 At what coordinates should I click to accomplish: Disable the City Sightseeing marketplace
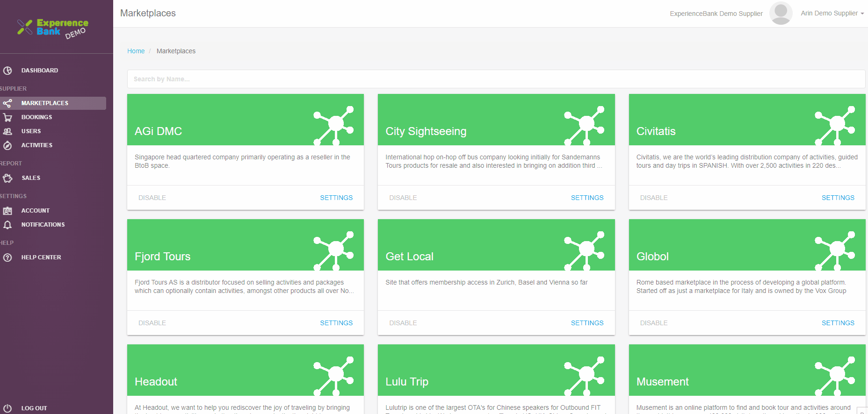click(x=403, y=198)
